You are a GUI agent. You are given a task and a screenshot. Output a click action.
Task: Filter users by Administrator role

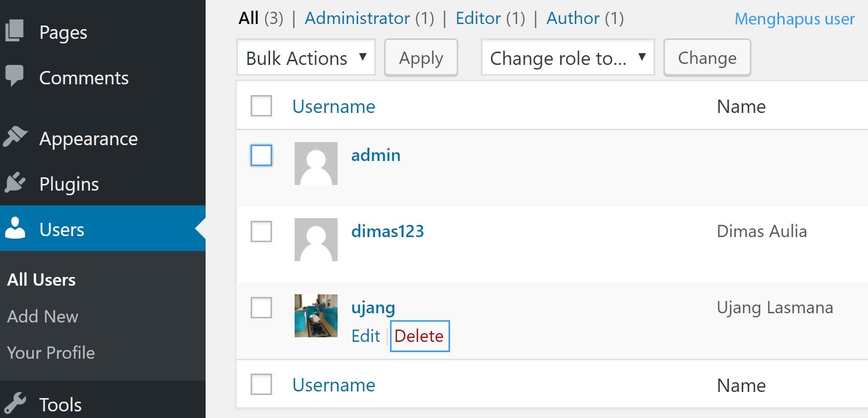click(x=357, y=18)
